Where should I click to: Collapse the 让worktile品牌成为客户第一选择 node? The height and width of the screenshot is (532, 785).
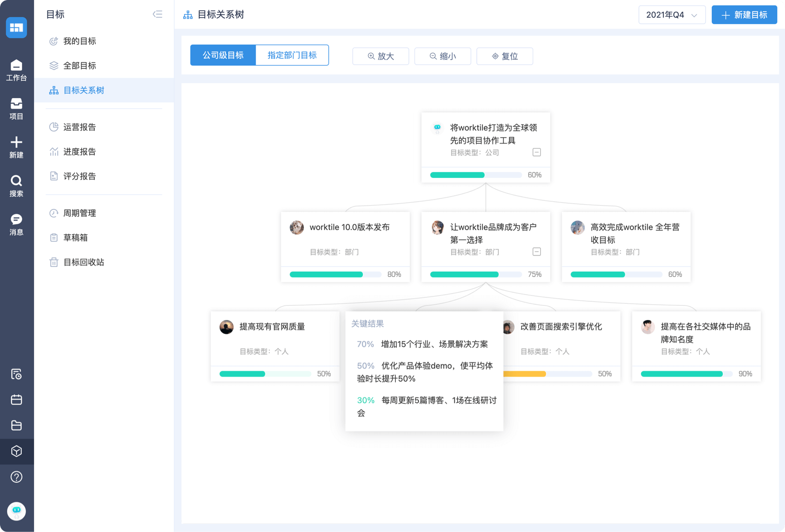click(x=537, y=252)
